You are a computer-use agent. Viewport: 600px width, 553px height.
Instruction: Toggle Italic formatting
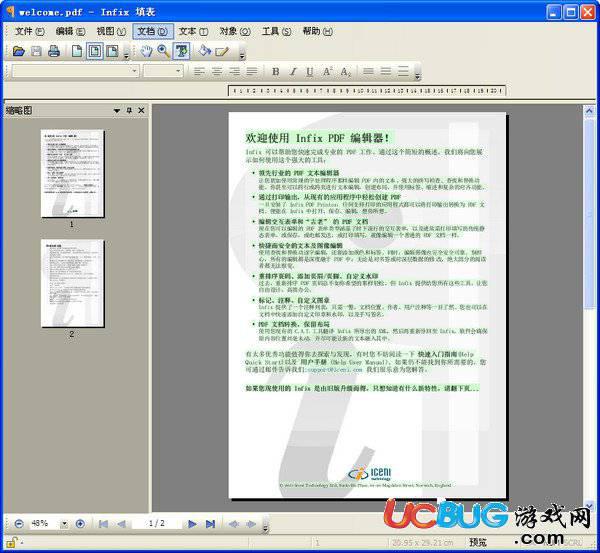(x=293, y=71)
